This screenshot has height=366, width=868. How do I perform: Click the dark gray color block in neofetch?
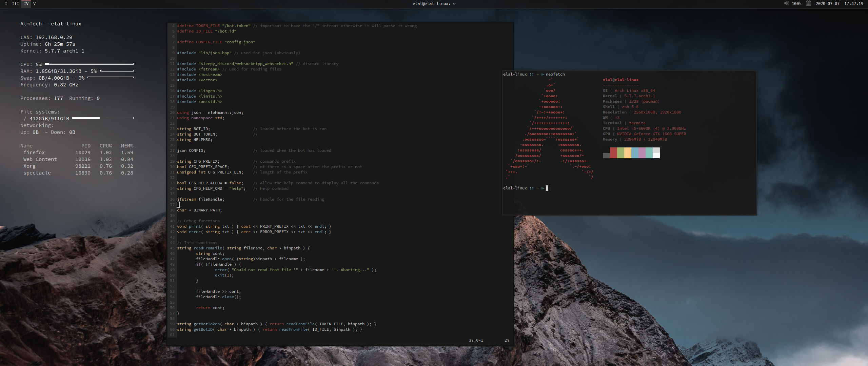click(x=606, y=156)
